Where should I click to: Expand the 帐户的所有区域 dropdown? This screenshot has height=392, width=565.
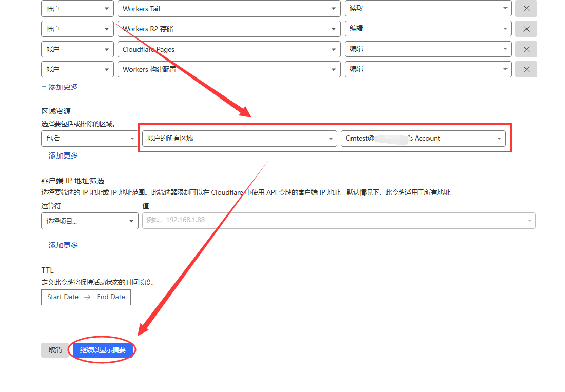[239, 139]
